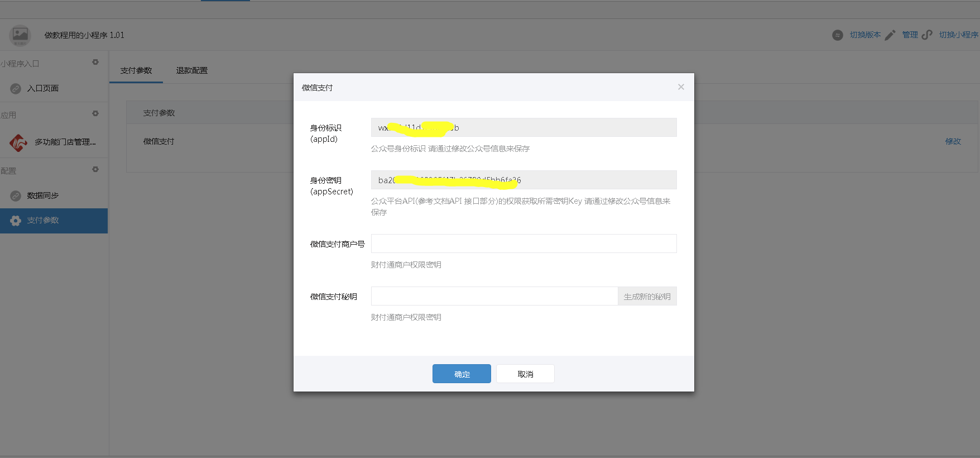Close the 微信支付 dialog
Viewport: 980px width, 458px height.
681,87
